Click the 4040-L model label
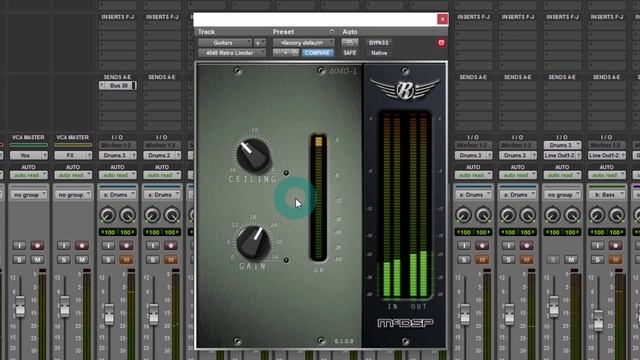This screenshot has height=360, width=640. pyautogui.click(x=343, y=71)
